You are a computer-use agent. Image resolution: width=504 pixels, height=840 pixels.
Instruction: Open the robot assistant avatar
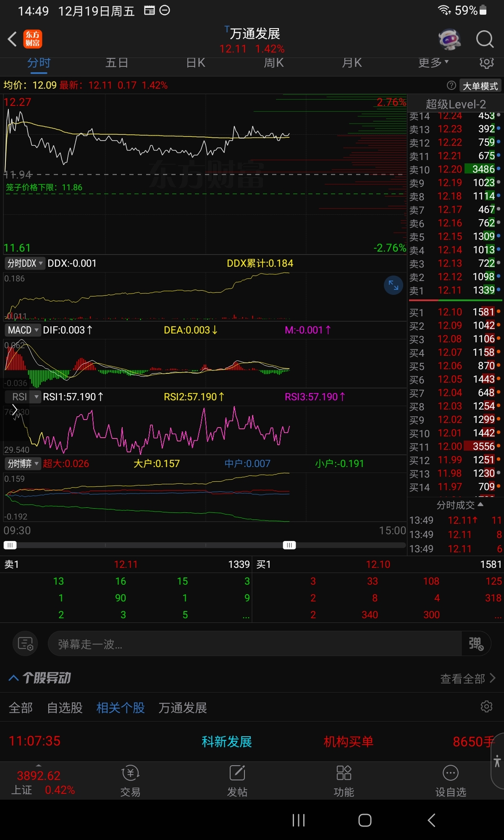coord(449,39)
